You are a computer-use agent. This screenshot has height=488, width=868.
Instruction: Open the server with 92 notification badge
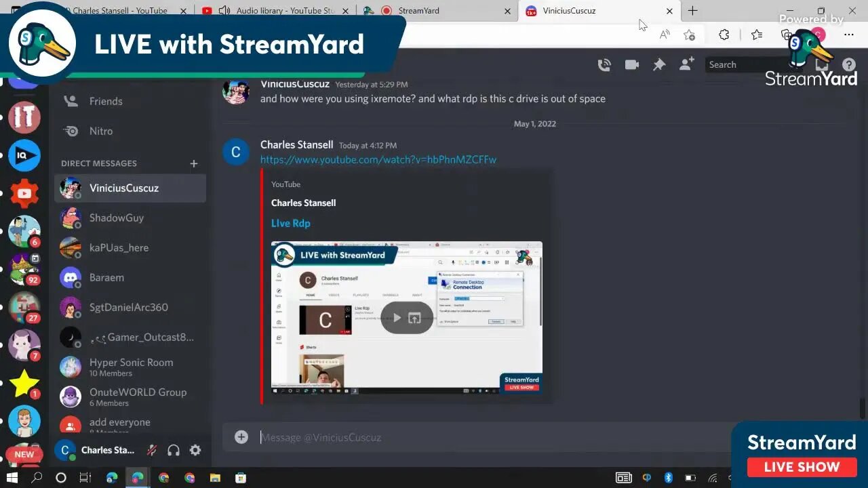pos(24,270)
